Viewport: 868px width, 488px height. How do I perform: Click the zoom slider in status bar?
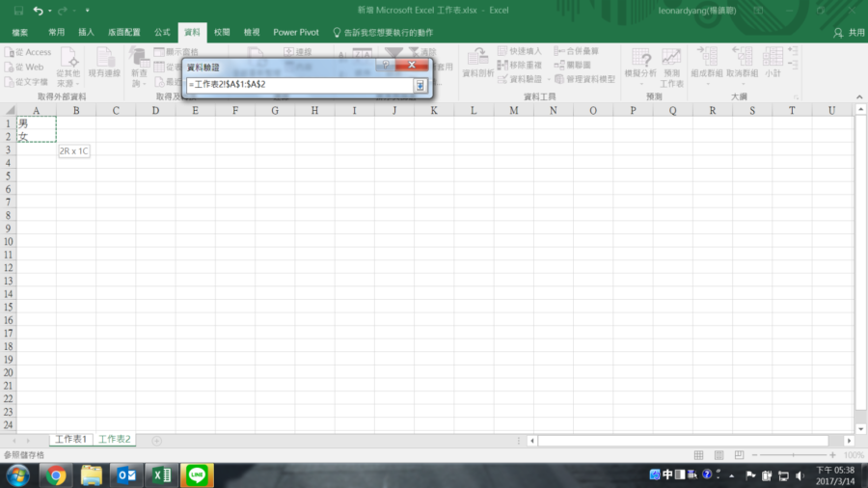[791, 454]
